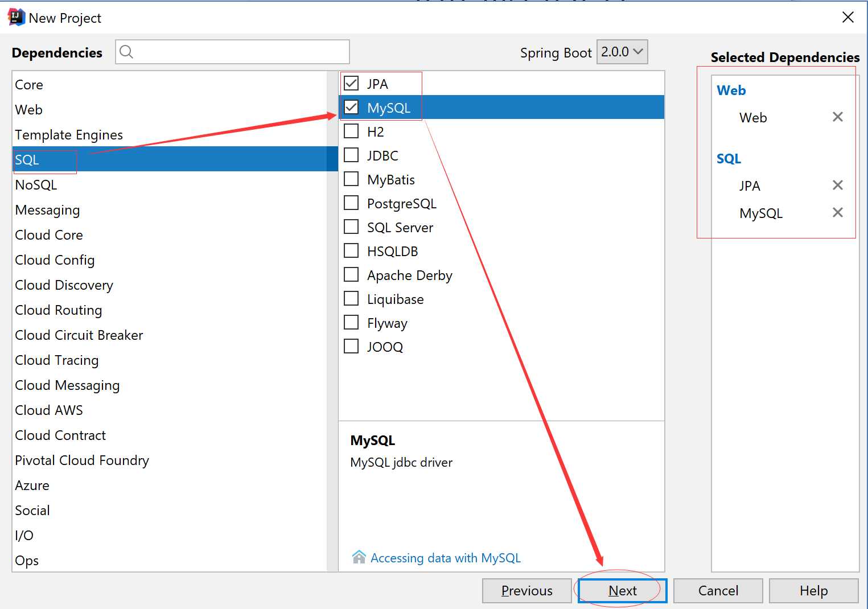868x609 pixels.
Task: Enable the JOOQ checkbox
Action: click(x=351, y=346)
